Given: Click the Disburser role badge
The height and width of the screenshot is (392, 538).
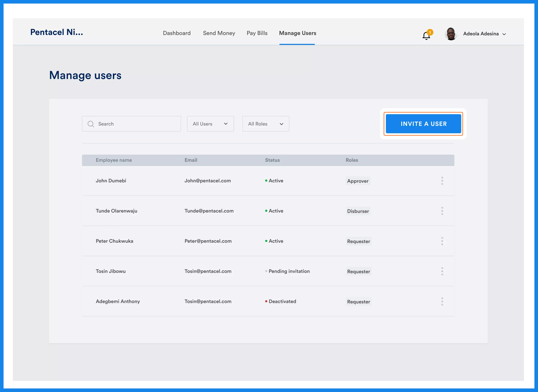Looking at the screenshot, I should click(358, 211).
